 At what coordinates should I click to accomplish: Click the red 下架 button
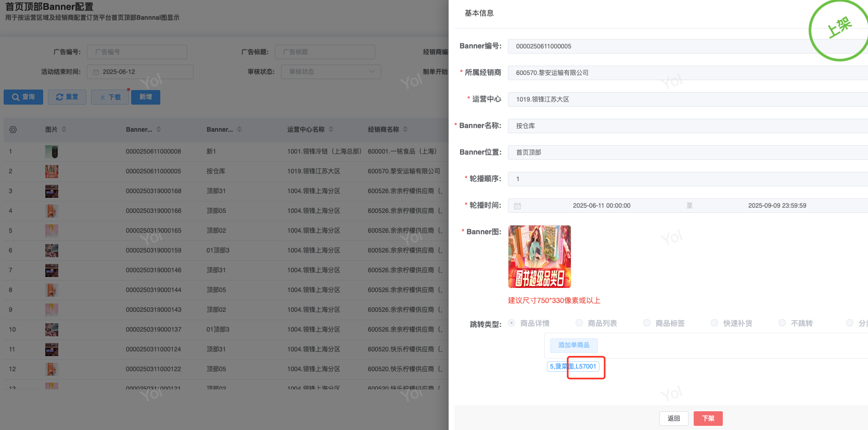tap(708, 419)
